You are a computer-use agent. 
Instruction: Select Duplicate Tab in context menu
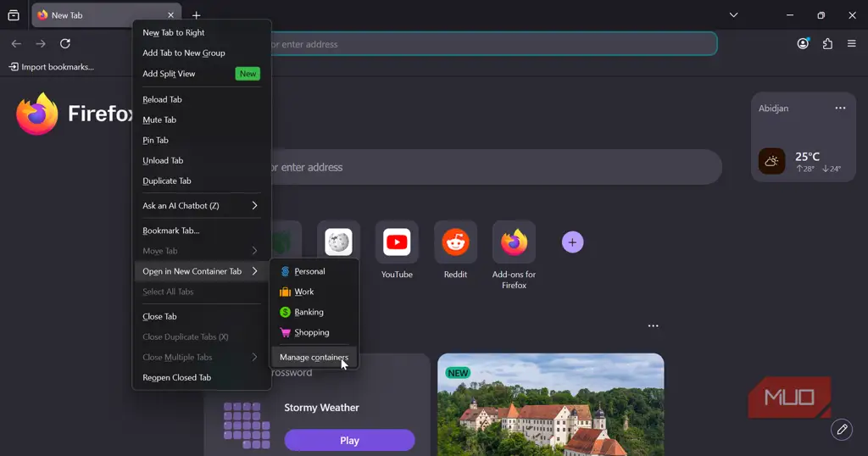coord(202,181)
